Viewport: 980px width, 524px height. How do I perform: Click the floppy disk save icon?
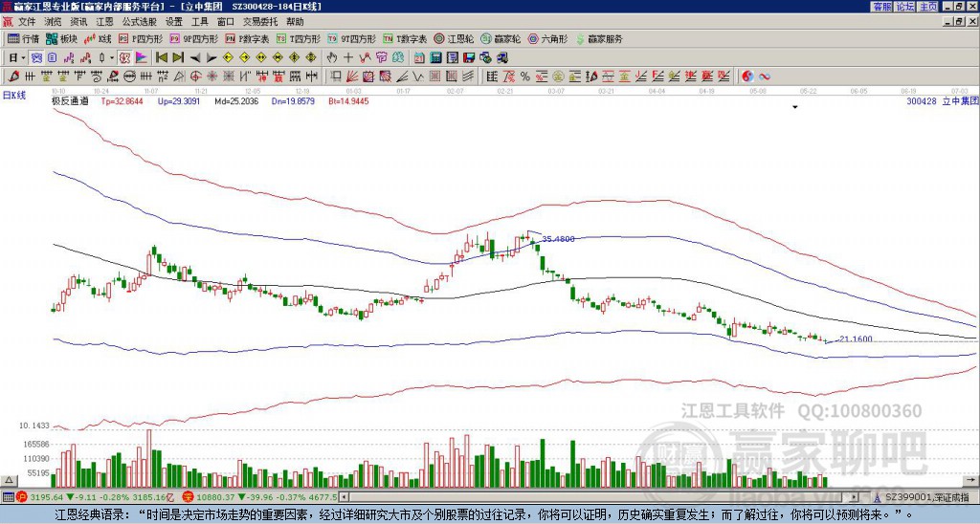coord(469,58)
